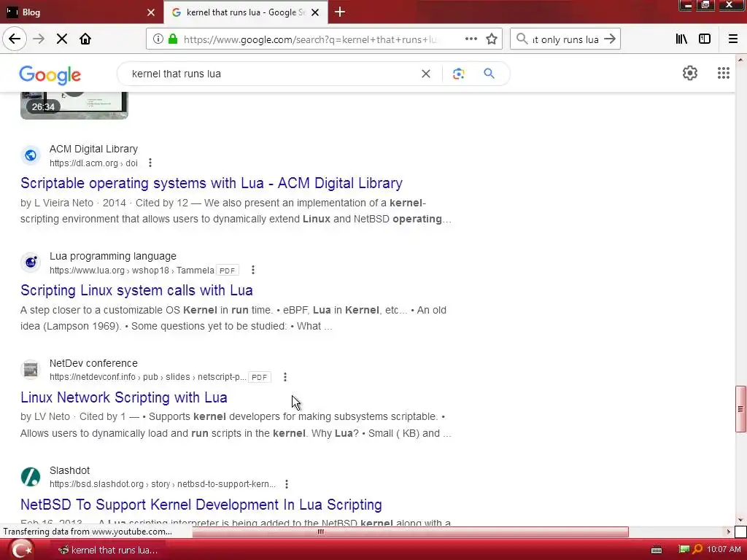Screen dimensions: 747x560
Task: Open the browser hamburger menu
Action: [732, 39]
